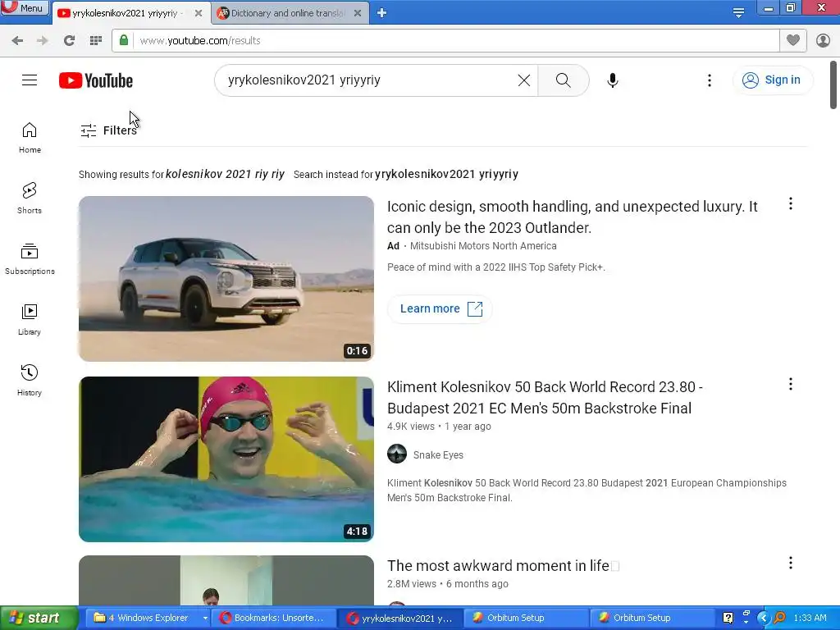Open Windows Explorer taskbar group
This screenshot has height=630, width=840.
click(148, 619)
